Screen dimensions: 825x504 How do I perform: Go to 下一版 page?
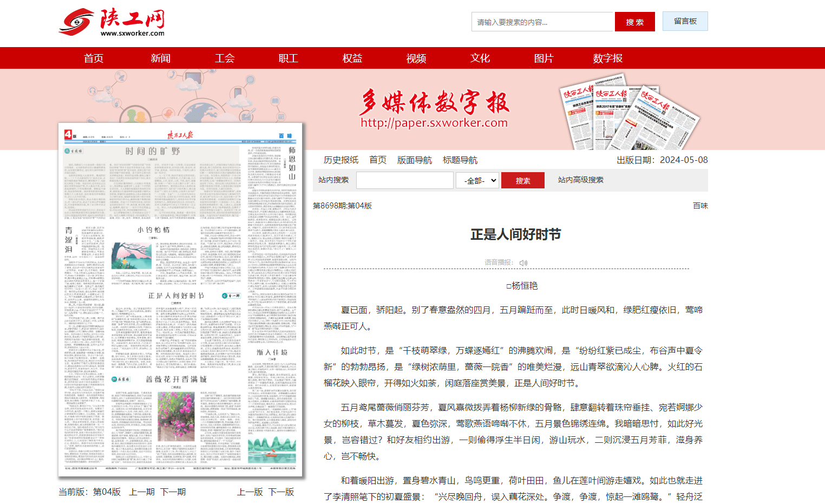point(281,492)
